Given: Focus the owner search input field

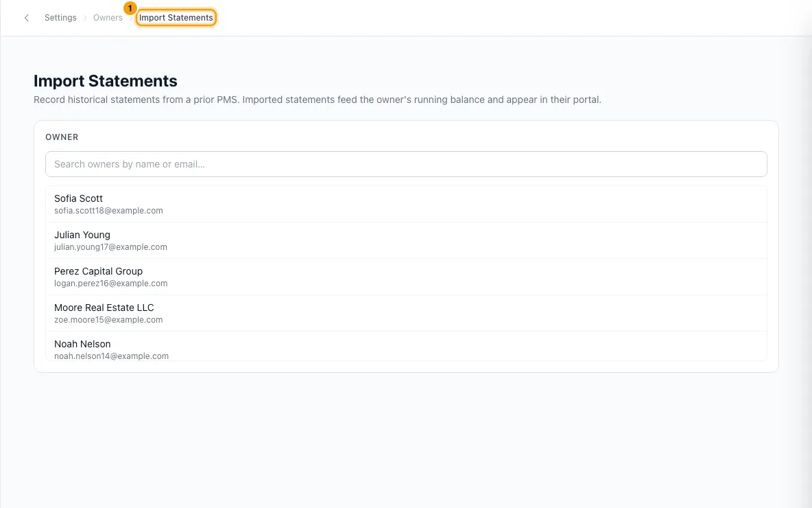Looking at the screenshot, I should coord(406,164).
